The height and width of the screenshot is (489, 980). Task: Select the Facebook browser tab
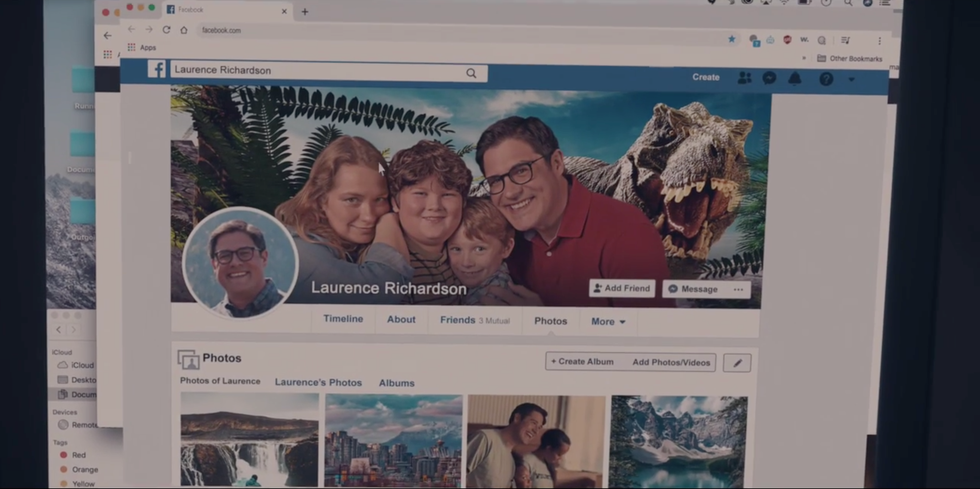point(228,10)
